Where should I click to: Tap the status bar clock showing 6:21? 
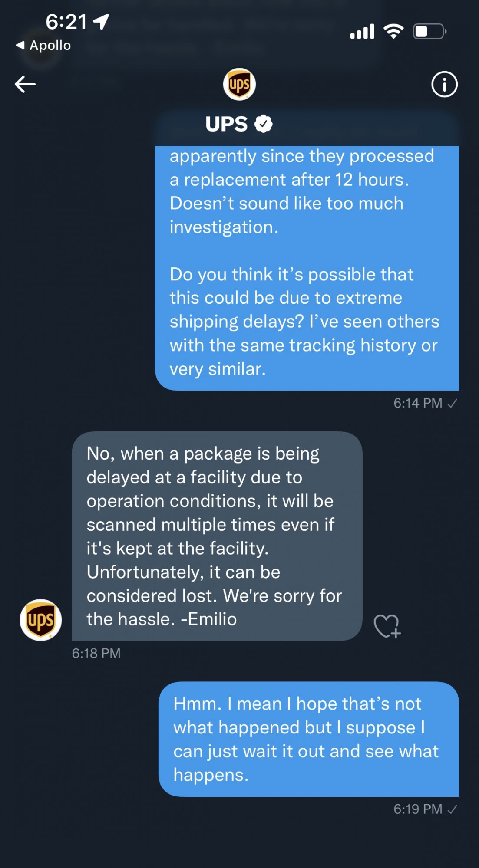coord(66,21)
